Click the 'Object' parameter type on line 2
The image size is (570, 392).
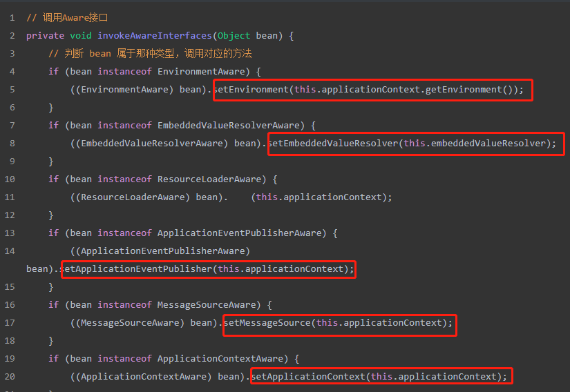pyautogui.click(x=234, y=36)
